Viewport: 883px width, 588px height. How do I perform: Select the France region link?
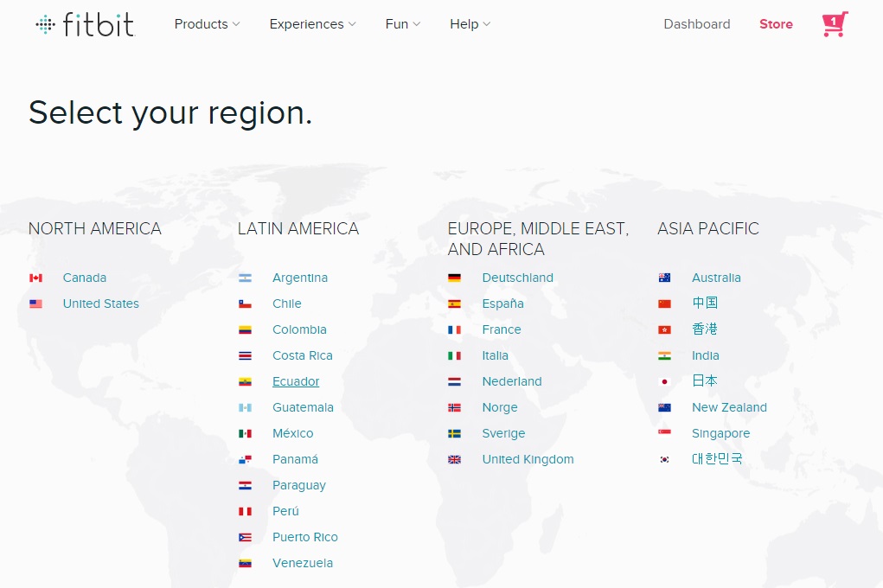click(x=502, y=329)
